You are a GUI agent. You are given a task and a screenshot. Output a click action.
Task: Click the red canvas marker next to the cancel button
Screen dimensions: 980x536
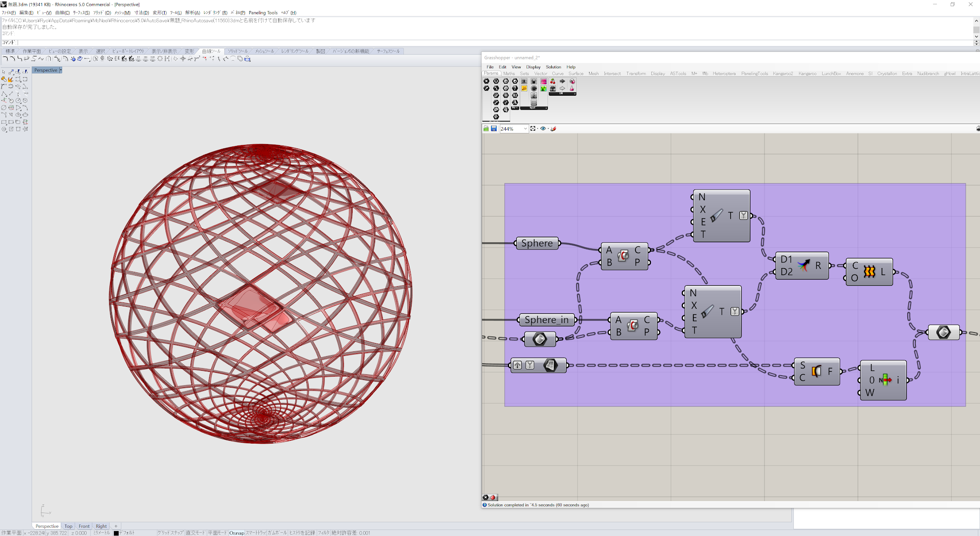tap(493, 497)
